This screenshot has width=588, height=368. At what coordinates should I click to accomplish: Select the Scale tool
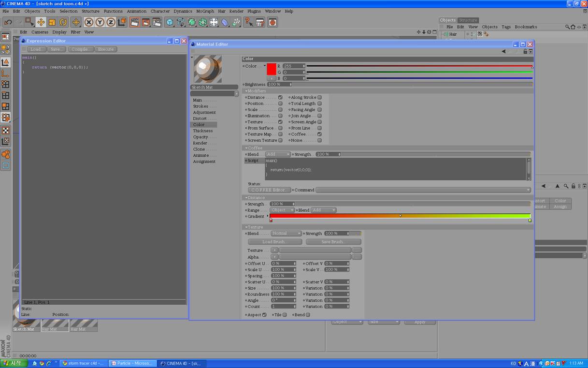52,22
